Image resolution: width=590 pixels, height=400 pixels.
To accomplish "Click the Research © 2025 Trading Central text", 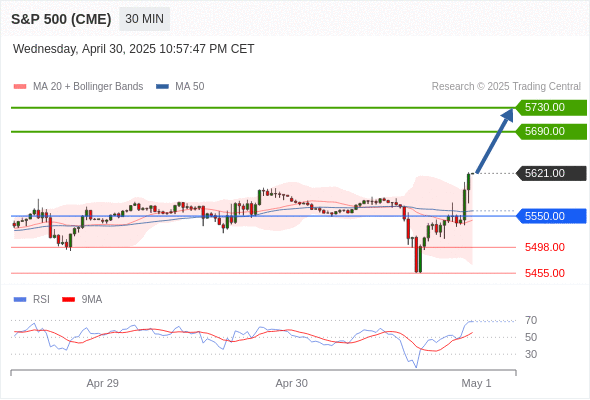I will click(506, 87).
